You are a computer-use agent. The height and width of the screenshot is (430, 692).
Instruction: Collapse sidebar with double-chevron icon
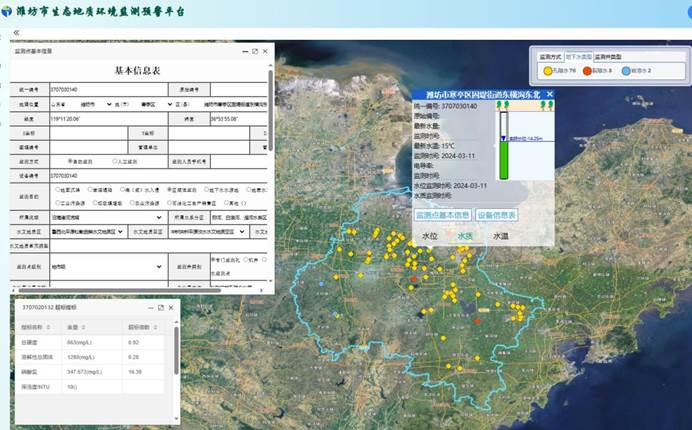tap(15, 33)
